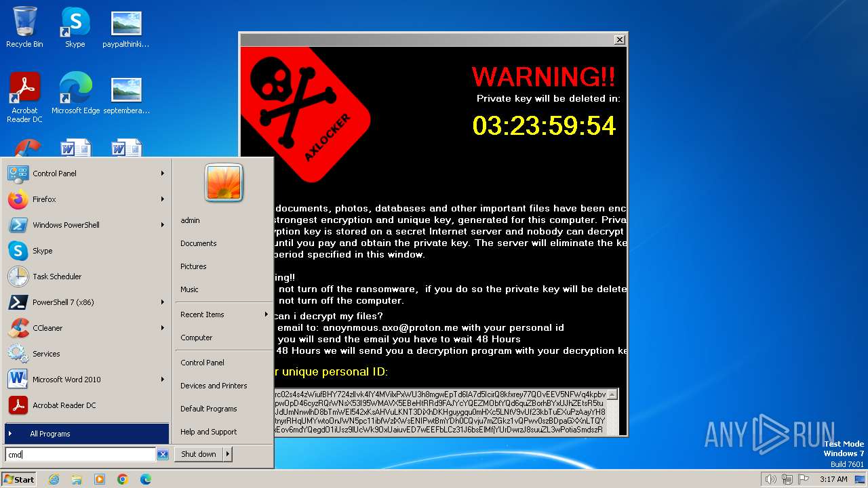Expand CCleaner jump list arrow

(x=163, y=328)
